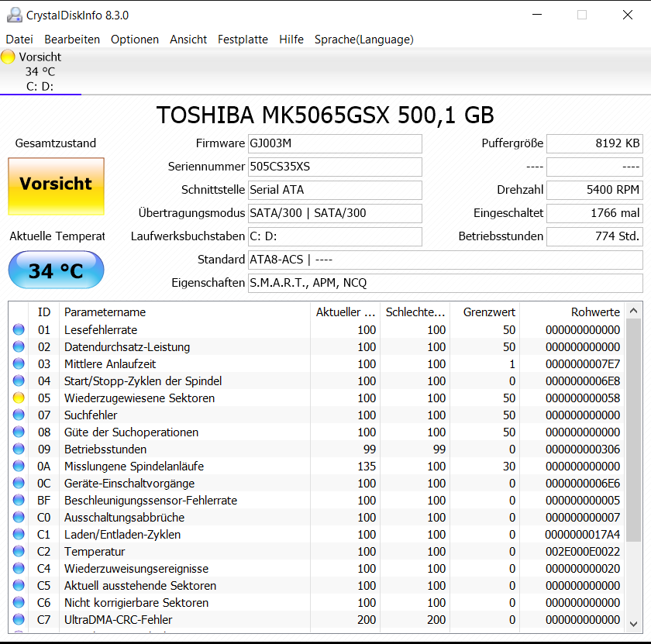
Task: Click the Betriebsstunden value 774 Std.
Action: pyautogui.click(x=594, y=236)
